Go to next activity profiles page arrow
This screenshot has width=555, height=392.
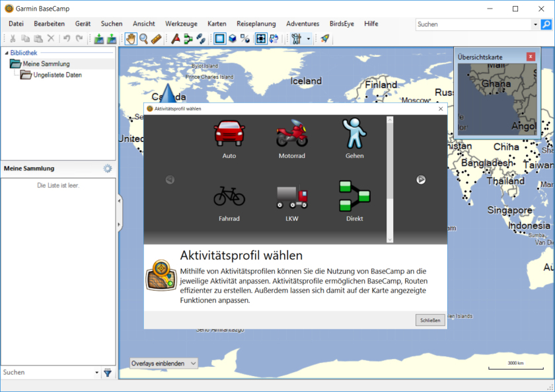pos(421,179)
